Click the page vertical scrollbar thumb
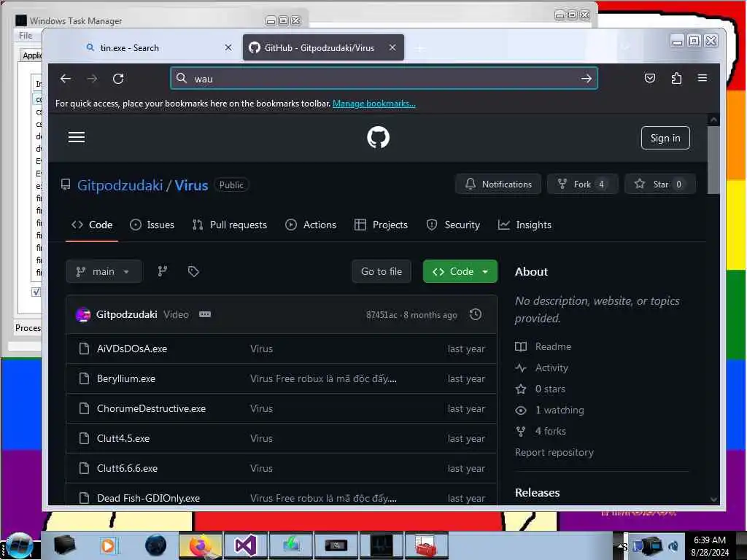 pos(713,160)
